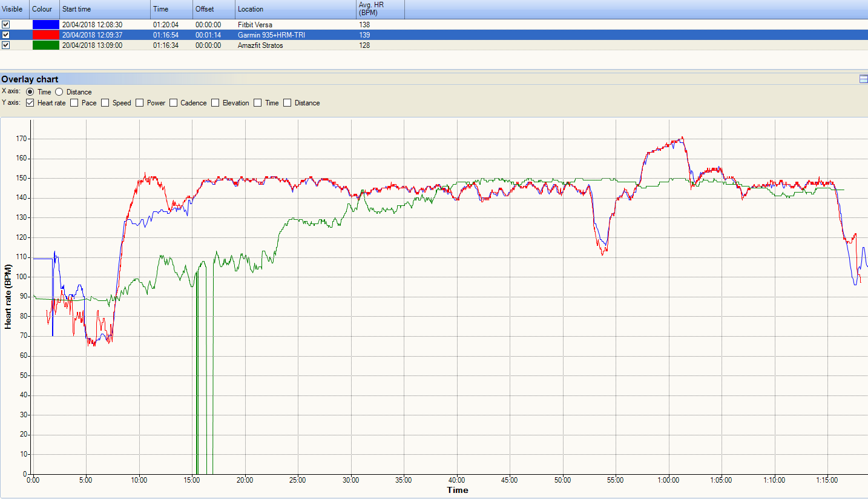Image resolution: width=868 pixels, height=499 pixels.
Task: Uncheck visibility for the Fitbit Versa row
Action: (x=6, y=25)
